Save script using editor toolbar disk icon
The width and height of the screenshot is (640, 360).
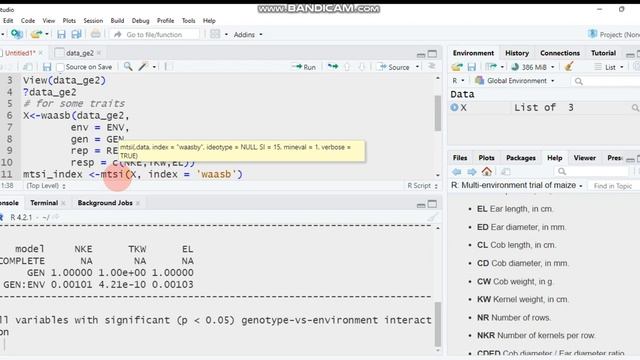point(47,67)
